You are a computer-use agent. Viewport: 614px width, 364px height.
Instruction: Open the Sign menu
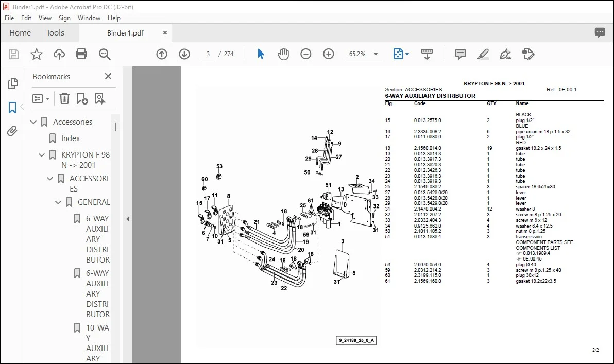(64, 18)
